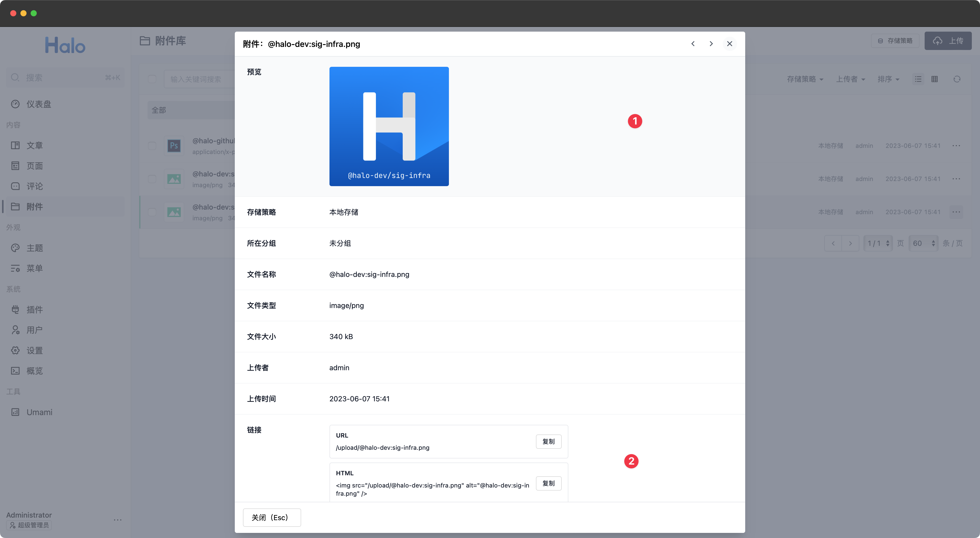Image resolution: width=980 pixels, height=538 pixels.
Task: Switch to grid view icon
Action: 934,79
